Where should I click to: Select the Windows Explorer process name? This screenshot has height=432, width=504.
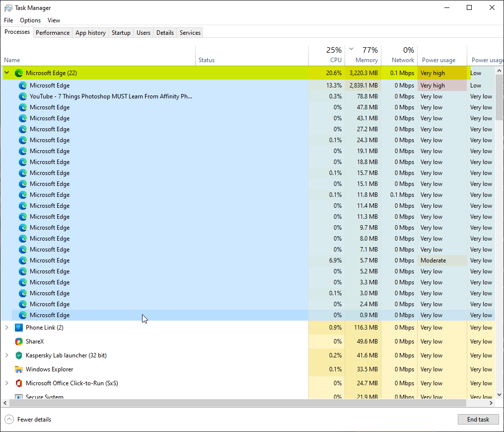[50, 369]
